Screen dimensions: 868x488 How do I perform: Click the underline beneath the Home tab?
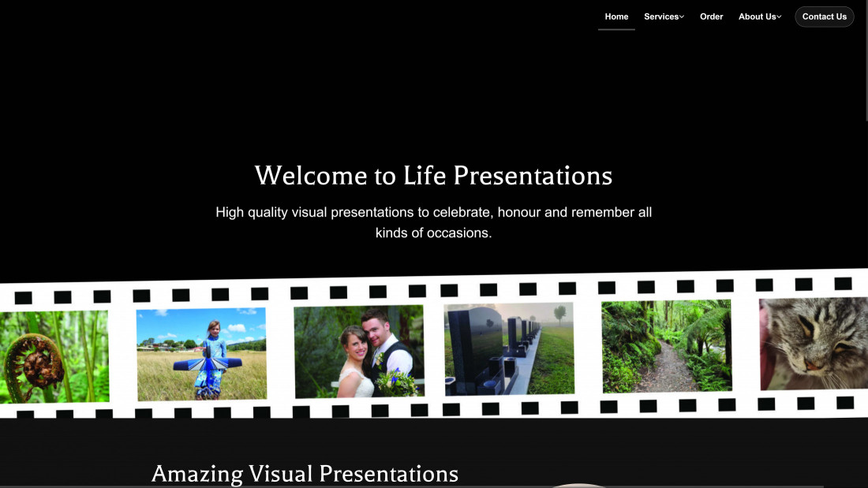click(x=616, y=30)
